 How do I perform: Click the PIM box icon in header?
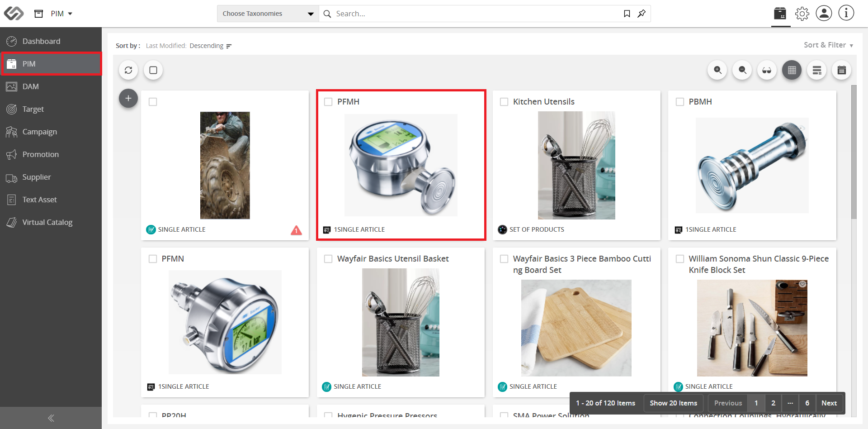click(780, 13)
